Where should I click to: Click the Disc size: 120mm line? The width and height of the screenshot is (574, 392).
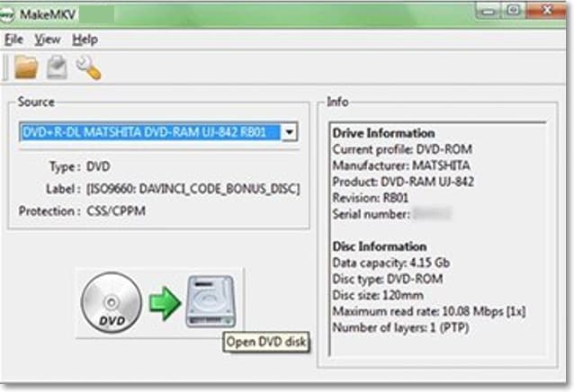[x=378, y=295]
